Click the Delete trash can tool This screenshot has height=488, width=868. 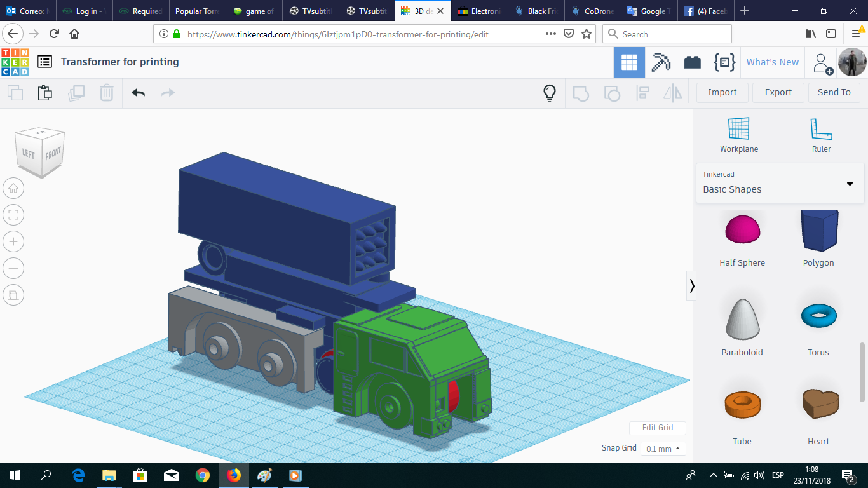click(x=106, y=93)
